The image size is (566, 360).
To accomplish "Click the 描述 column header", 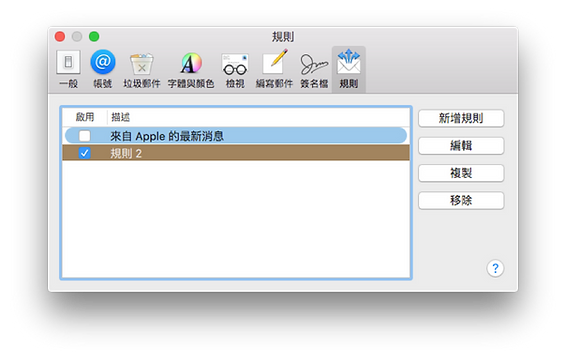I will (x=258, y=117).
